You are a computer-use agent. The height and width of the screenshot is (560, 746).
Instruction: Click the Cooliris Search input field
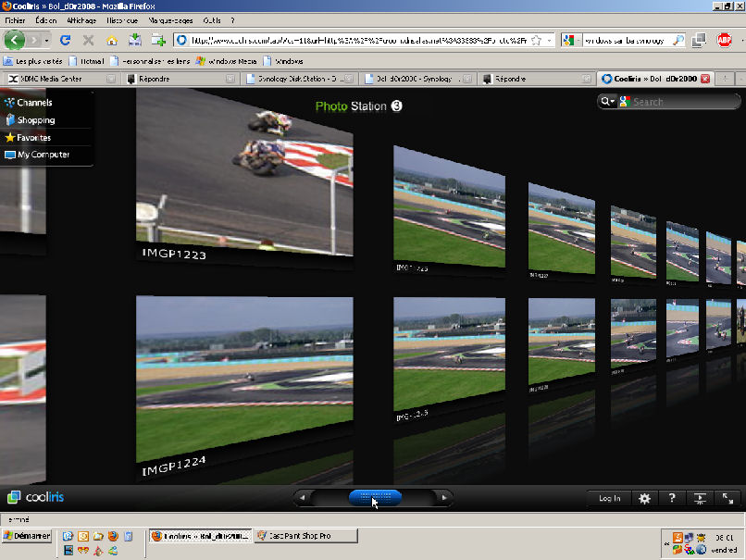pos(683,102)
